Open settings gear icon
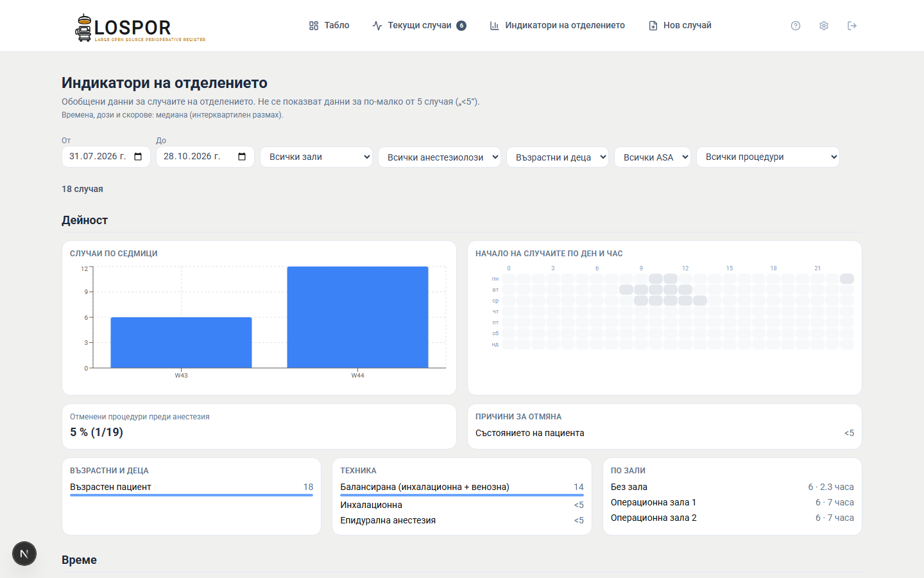 [x=824, y=26]
